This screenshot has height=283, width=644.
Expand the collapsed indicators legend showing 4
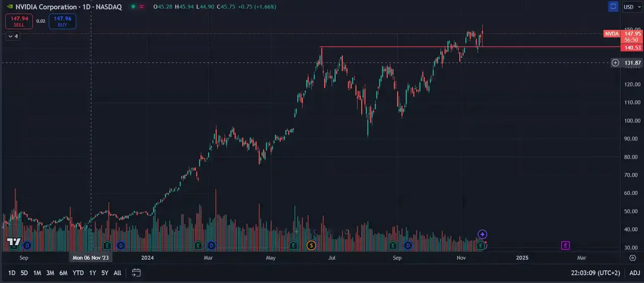point(13,36)
